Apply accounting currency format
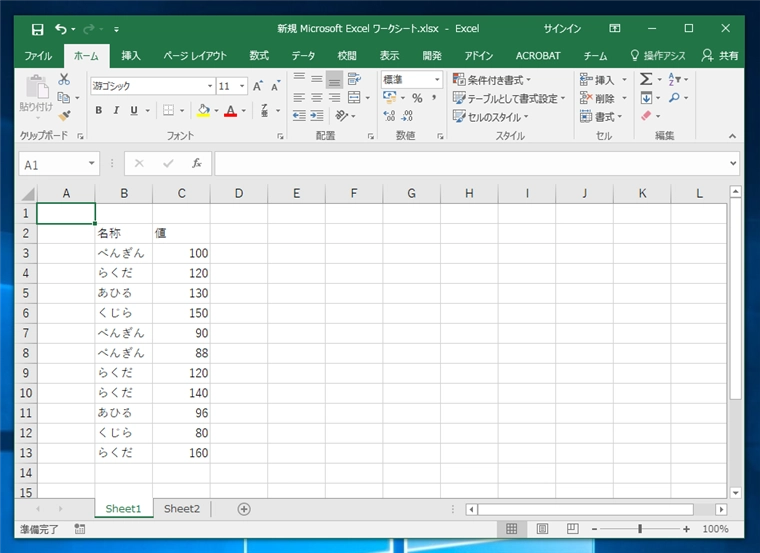This screenshot has height=553, width=760. (389, 97)
